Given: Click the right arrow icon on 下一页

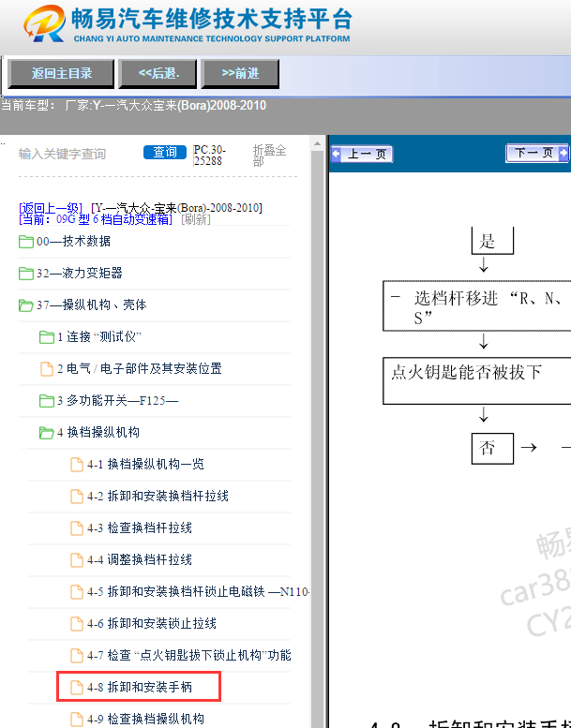Looking at the screenshot, I should [x=563, y=153].
